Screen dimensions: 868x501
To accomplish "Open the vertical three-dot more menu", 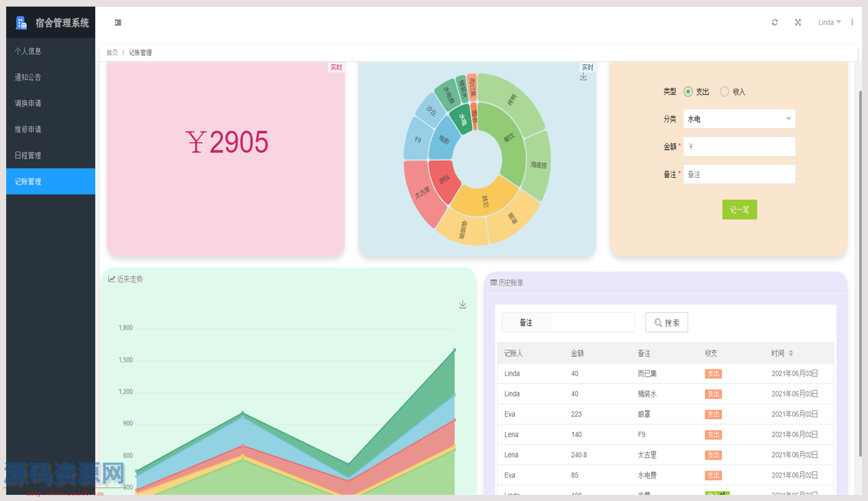I will [852, 23].
